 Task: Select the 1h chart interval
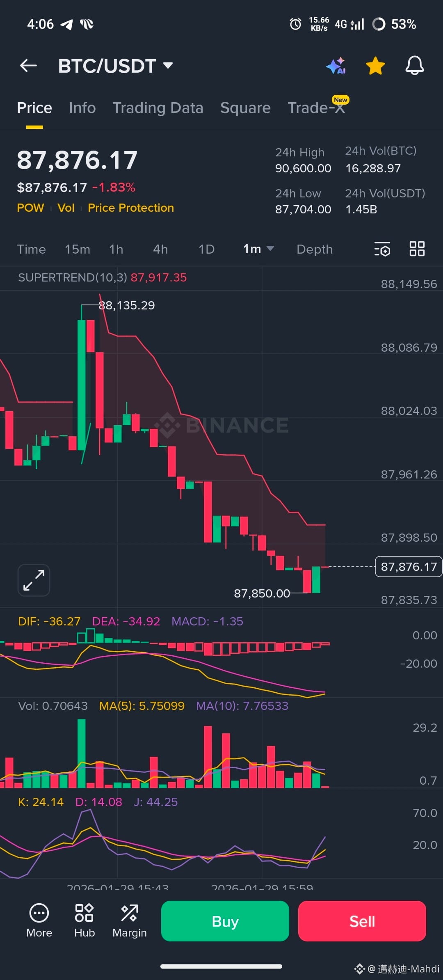tap(116, 249)
